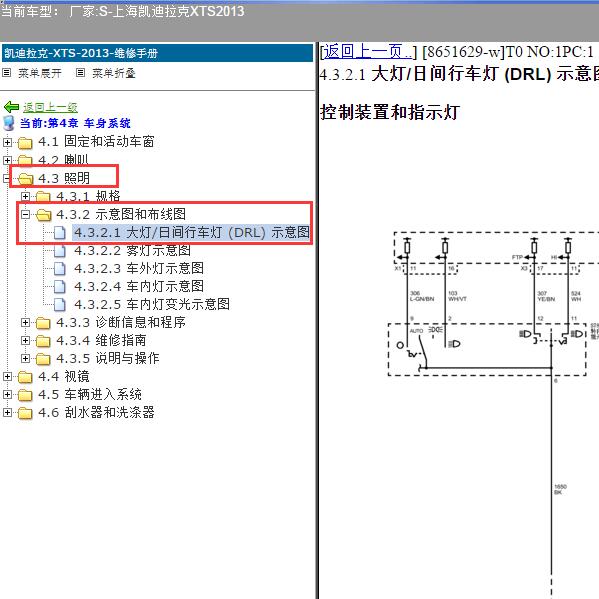Expand the 4.6 刮水器和洗涤器 node
This screenshot has width=599, height=599.
7,412
